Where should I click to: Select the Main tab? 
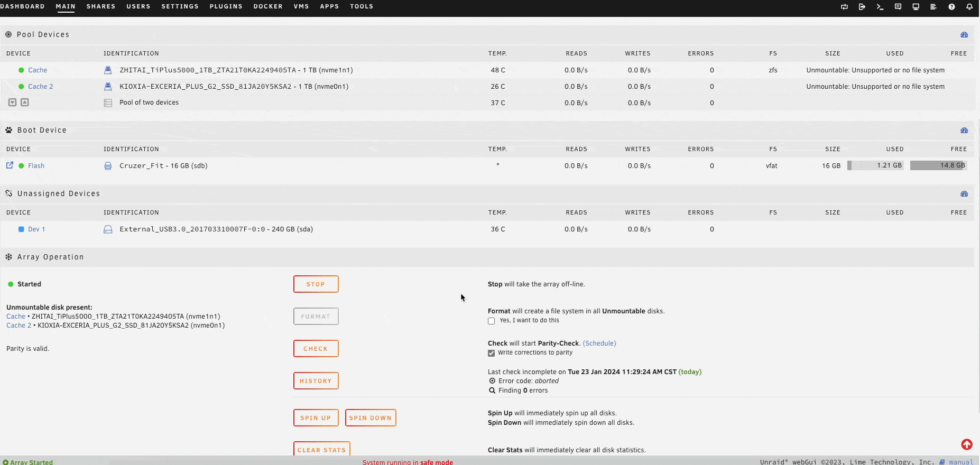(x=66, y=6)
